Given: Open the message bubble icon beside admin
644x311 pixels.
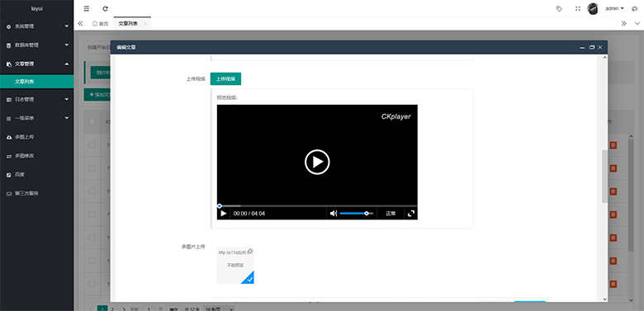Looking at the screenshot, I should (x=635, y=8).
